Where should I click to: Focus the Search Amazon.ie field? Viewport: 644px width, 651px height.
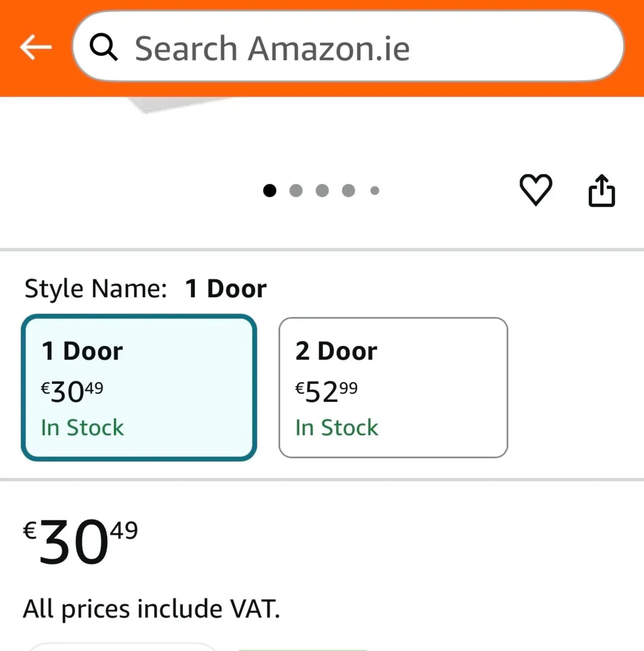pyautogui.click(x=347, y=48)
